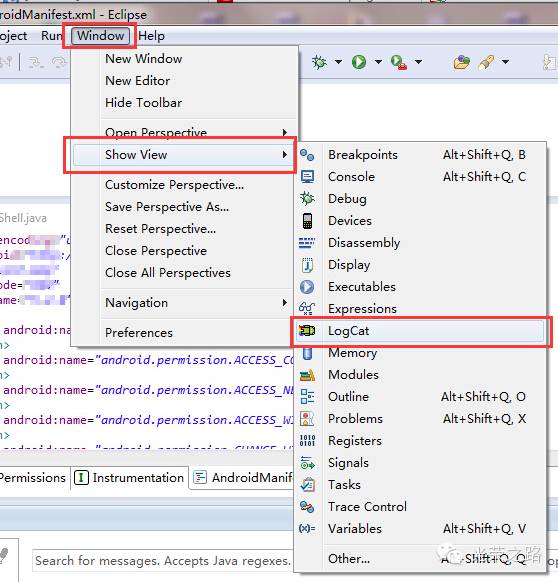The image size is (558, 582).
Task: Click the LogCat icon
Action: (x=307, y=331)
